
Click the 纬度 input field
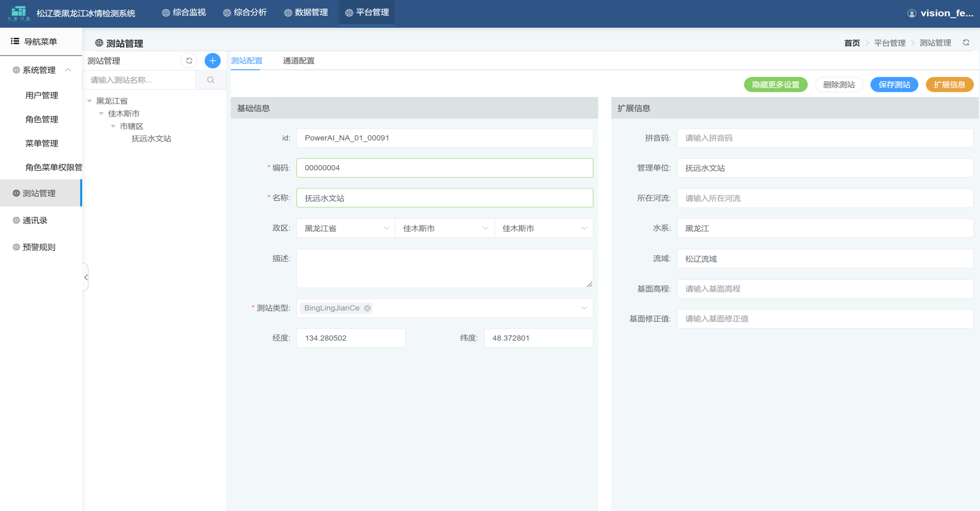pos(538,338)
